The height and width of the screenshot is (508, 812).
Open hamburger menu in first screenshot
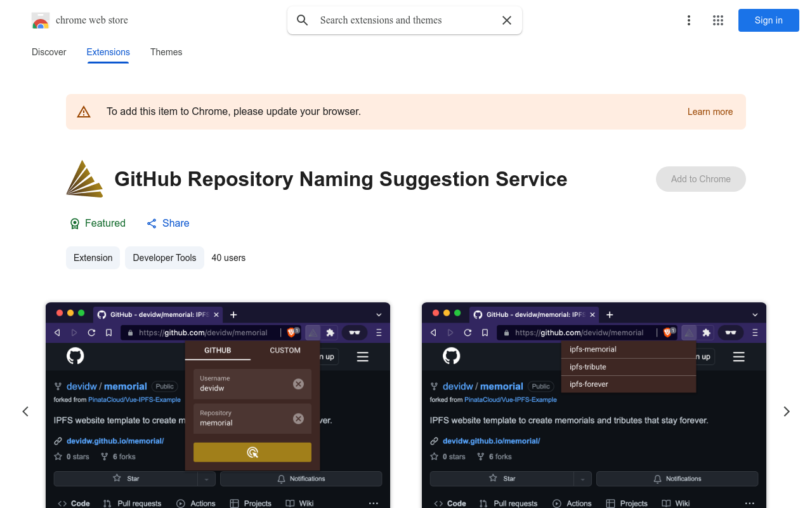click(363, 357)
